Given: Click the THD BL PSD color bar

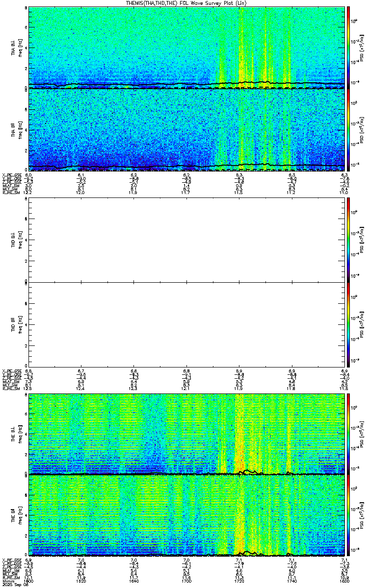Looking at the screenshot, I should (349, 240).
